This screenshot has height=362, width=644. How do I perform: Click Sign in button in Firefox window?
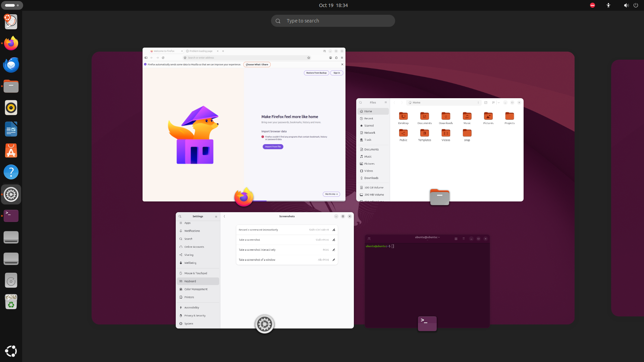(337, 73)
